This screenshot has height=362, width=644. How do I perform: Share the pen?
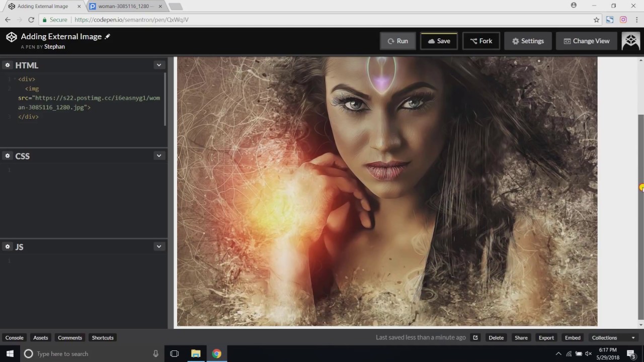(521, 337)
